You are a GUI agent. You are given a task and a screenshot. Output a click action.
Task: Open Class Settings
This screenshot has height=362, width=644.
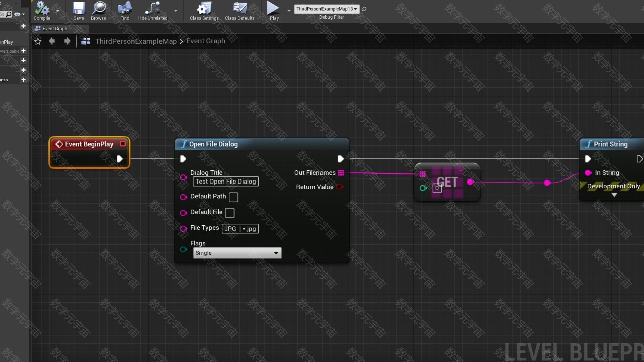click(204, 9)
